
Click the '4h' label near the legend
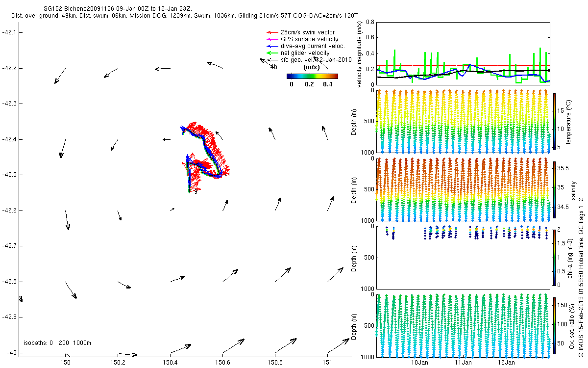click(273, 66)
